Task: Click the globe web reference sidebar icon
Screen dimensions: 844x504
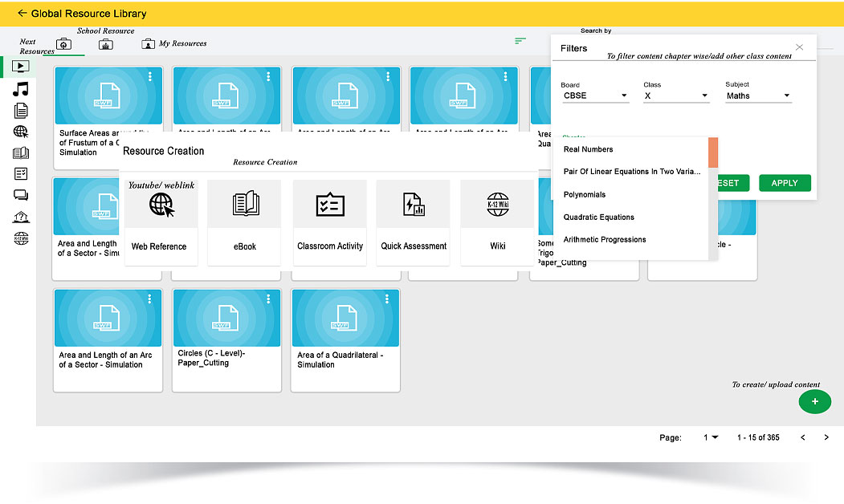Action: point(21,132)
